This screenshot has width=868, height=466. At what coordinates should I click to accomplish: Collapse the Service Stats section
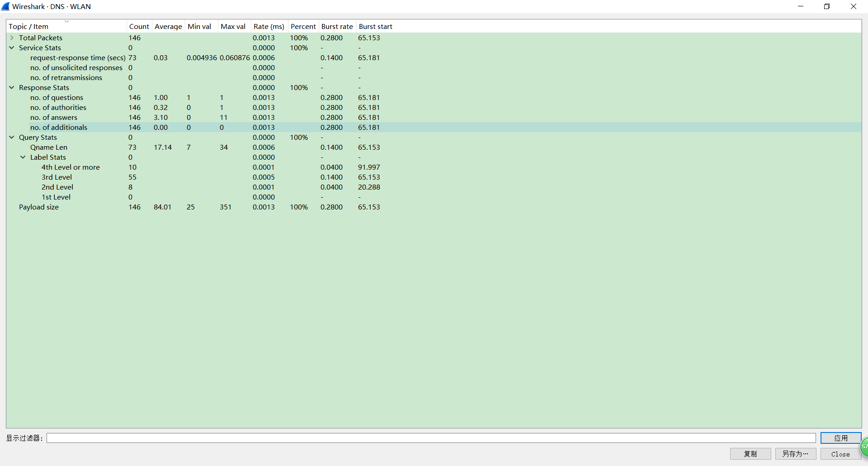click(x=12, y=48)
